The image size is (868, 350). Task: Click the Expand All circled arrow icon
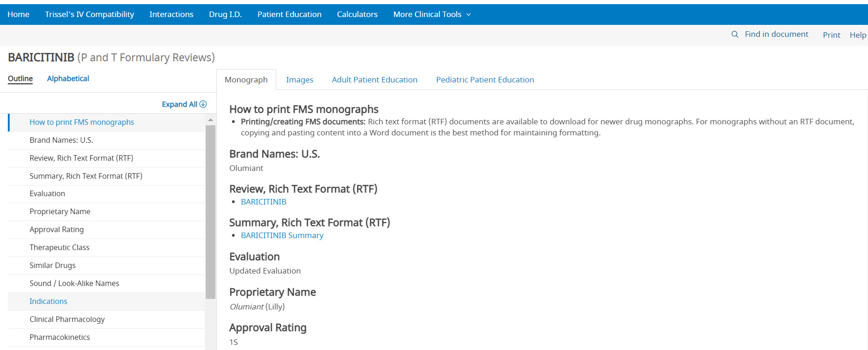tap(203, 104)
